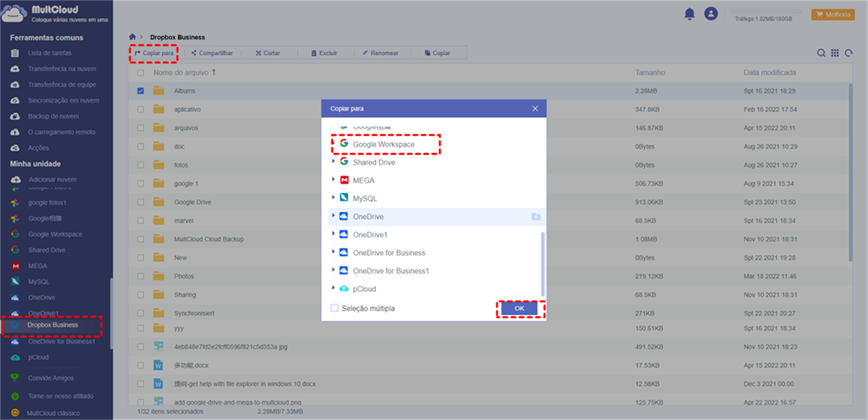Expand OneDrive for Business in the dialog tree
Screen dimensions: 868x420
(x=333, y=252)
